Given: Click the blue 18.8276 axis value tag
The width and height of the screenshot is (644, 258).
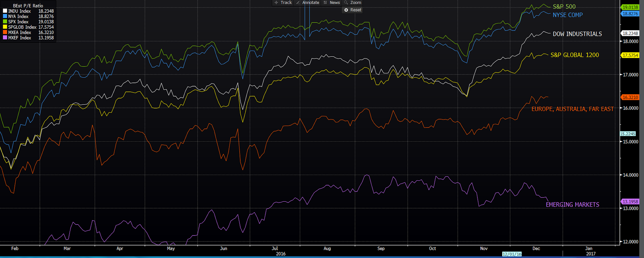Looking at the screenshot, I should tap(630, 14).
